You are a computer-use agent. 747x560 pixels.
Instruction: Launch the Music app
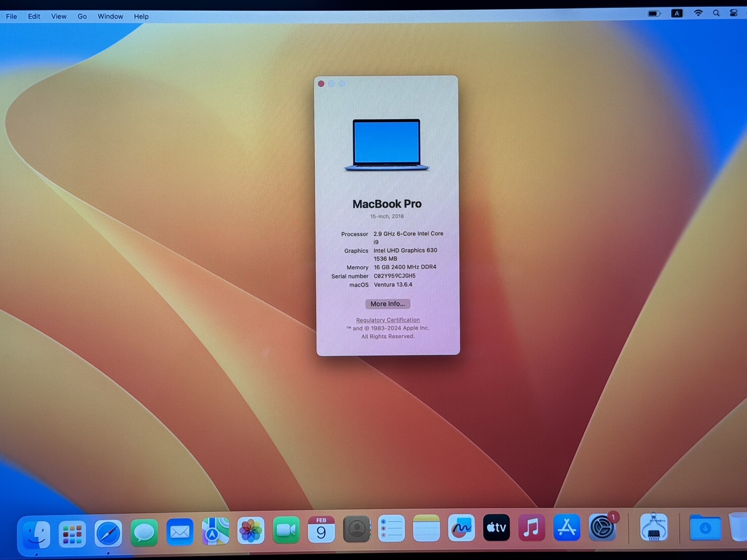click(532, 528)
